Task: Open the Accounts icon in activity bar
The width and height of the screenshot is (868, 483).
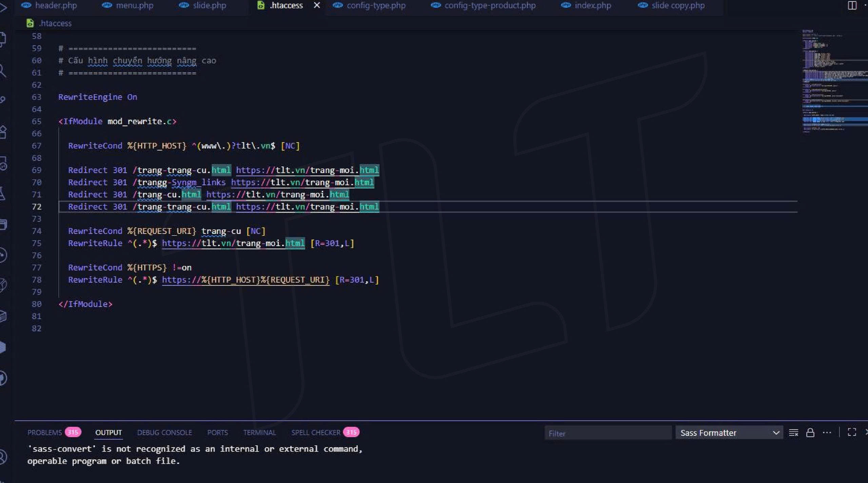Action: coord(3,457)
